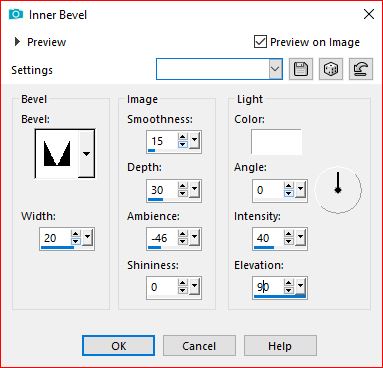Image resolution: width=383 pixels, height=368 pixels.
Task: Click the Inner Bevel camera title icon
Action: pyautogui.click(x=16, y=14)
